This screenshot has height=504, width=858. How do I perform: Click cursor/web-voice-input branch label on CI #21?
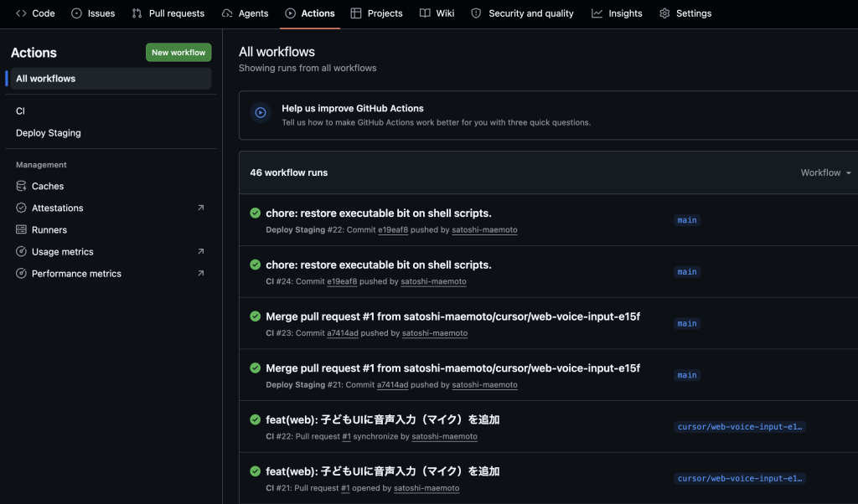(x=740, y=478)
